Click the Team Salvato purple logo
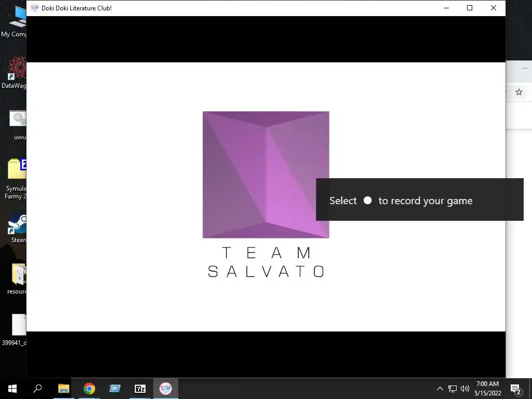 [x=266, y=175]
